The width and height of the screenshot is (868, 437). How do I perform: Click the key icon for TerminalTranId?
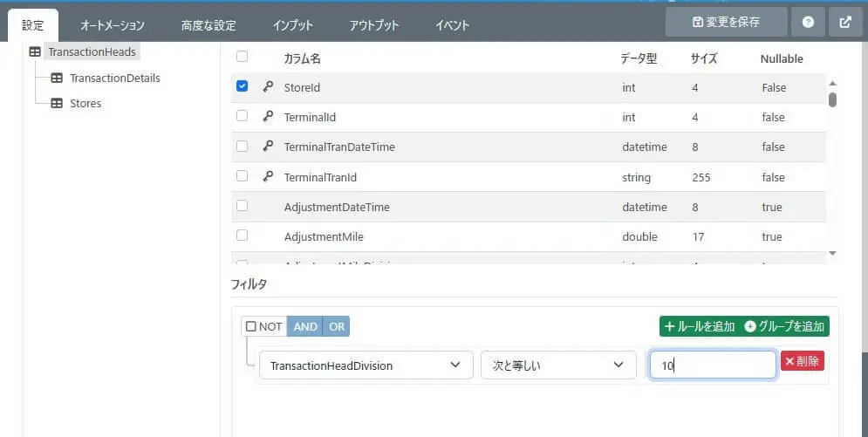click(268, 176)
